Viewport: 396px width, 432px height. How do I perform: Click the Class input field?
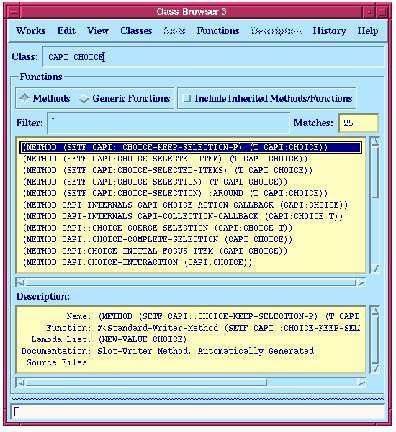tap(213, 57)
